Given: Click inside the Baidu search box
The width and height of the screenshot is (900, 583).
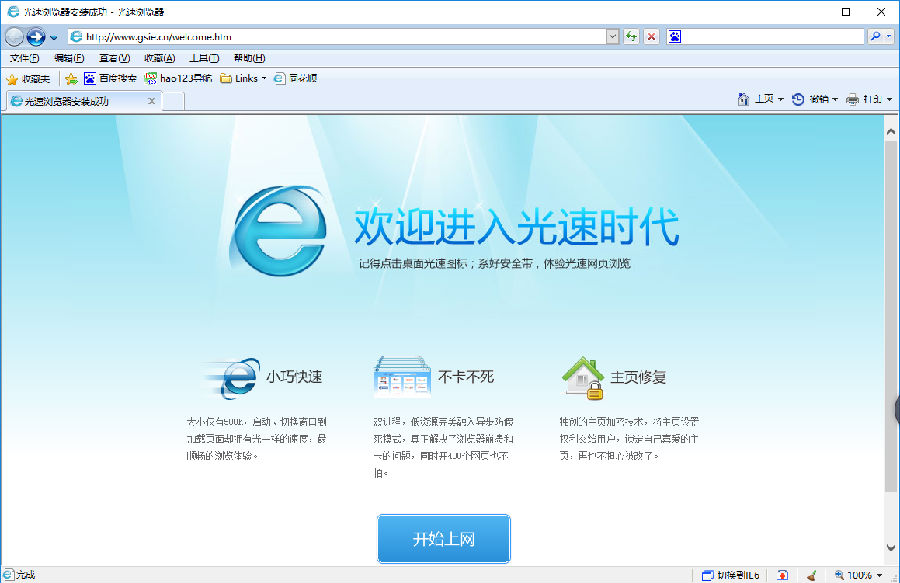Looking at the screenshot, I should click(x=773, y=37).
